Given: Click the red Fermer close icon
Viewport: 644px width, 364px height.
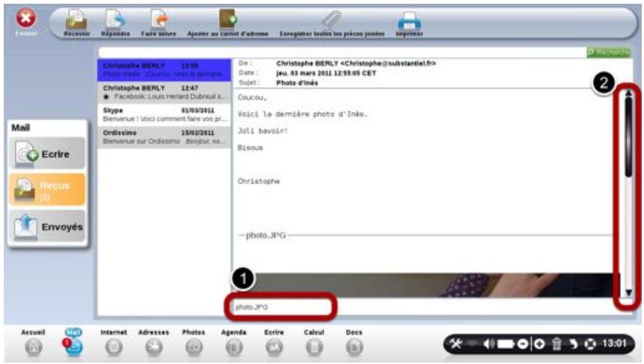Looking at the screenshot, I should click(x=26, y=19).
